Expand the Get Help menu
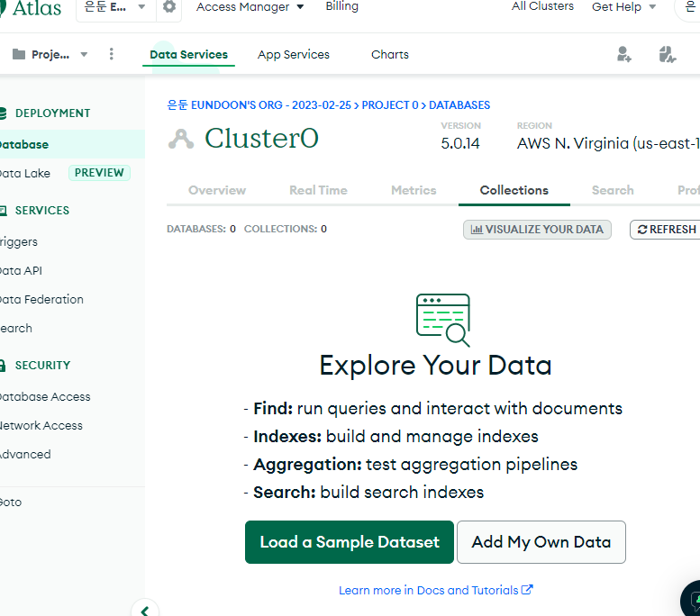Image resolution: width=700 pixels, height=616 pixels. pyautogui.click(x=623, y=6)
